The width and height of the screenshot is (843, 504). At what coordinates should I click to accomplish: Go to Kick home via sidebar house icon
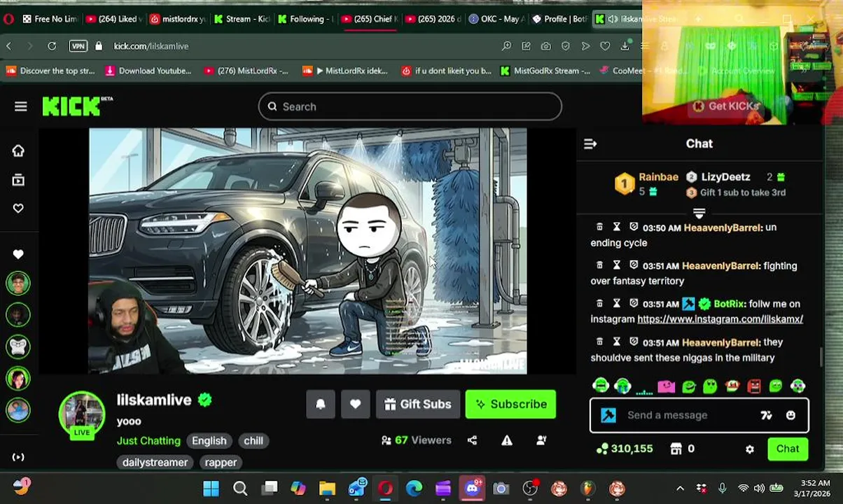click(x=18, y=150)
